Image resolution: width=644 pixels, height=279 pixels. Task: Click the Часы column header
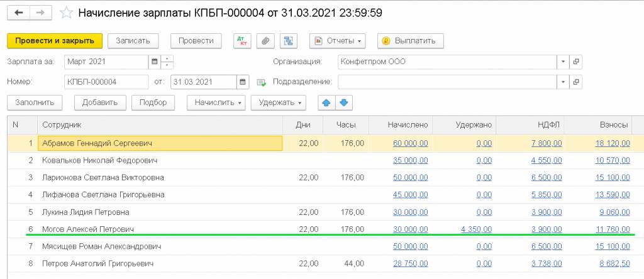346,124
